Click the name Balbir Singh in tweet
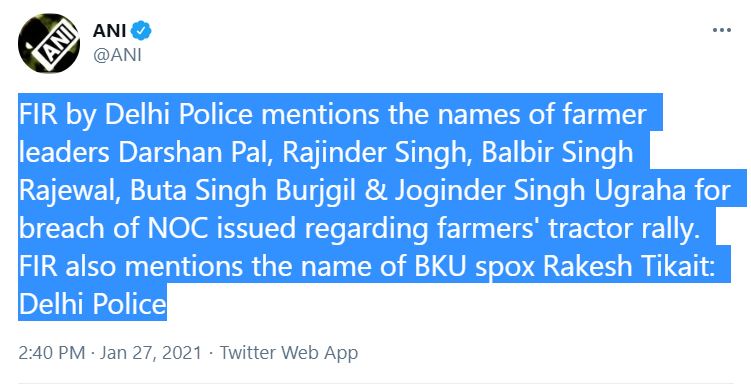 [x=558, y=153]
